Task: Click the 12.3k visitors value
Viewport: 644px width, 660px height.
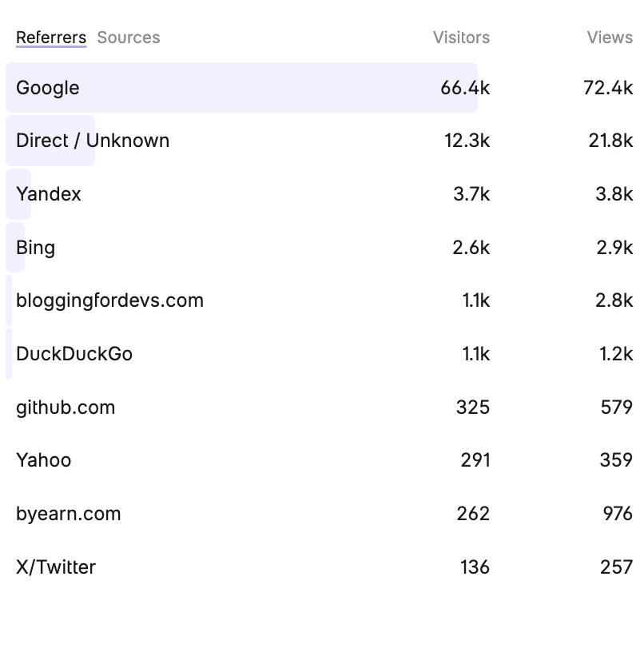Action: [467, 141]
